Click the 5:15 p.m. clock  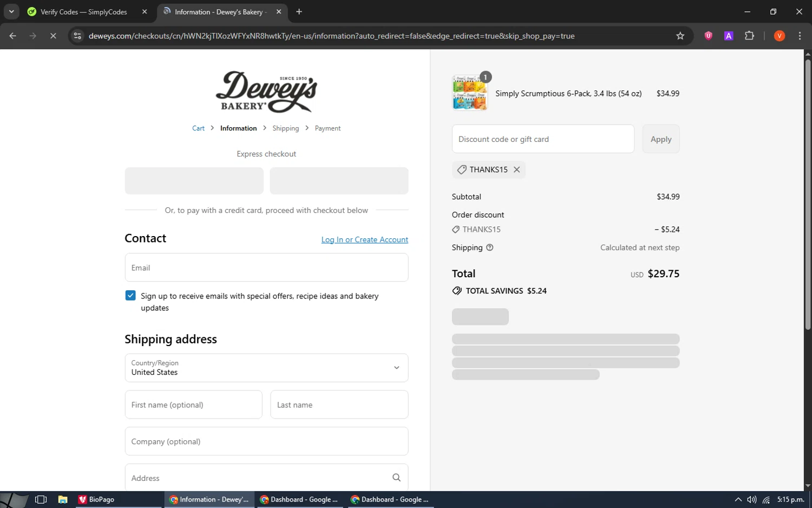[790, 499]
